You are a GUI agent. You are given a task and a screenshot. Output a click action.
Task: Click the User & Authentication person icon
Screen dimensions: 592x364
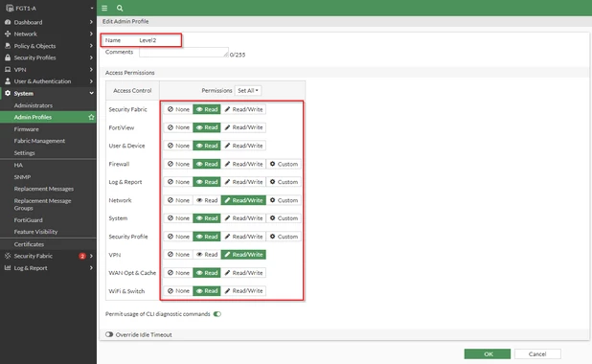(8, 81)
